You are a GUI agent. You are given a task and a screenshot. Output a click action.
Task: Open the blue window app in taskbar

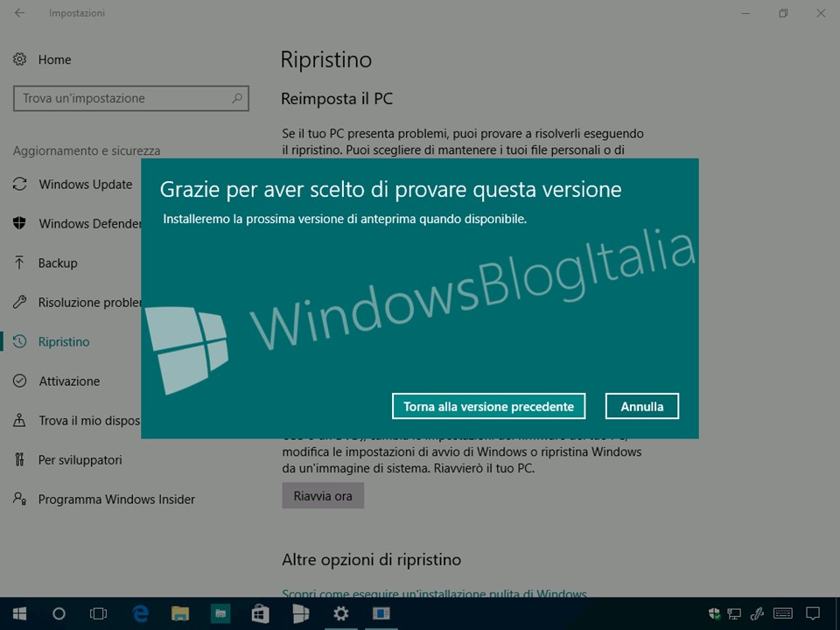tap(381, 613)
